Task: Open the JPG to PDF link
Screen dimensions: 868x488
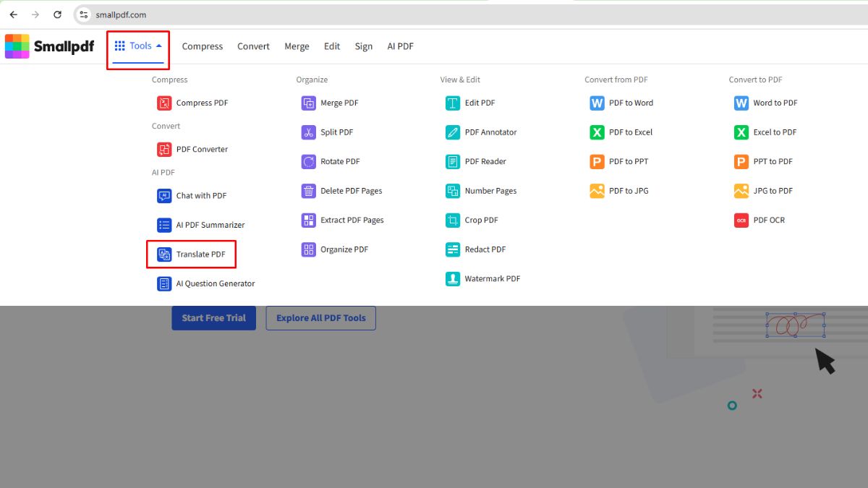Action: [x=773, y=191]
